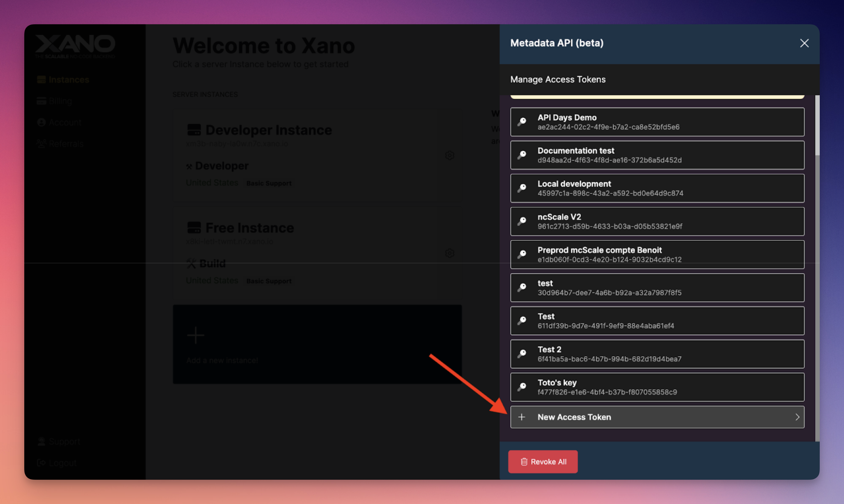The height and width of the screenshot is (504, 844).
Task: Click the key icon for Documentation test
Action: 522,155
